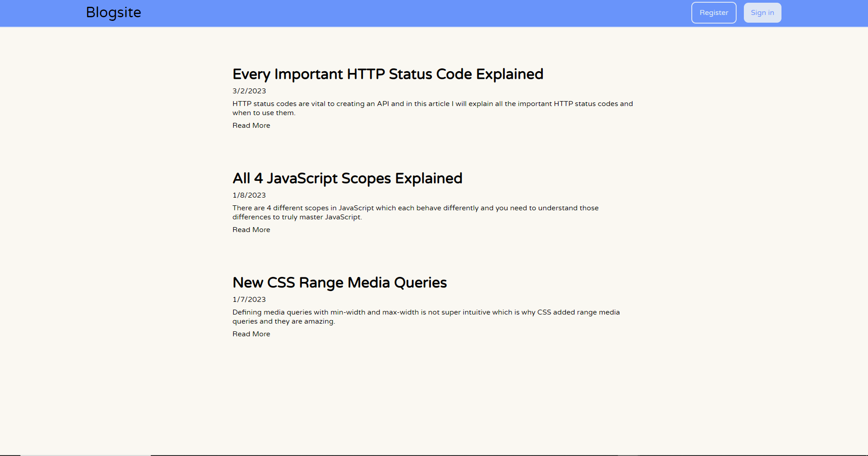Read More about JavaScript scopes
Image resolution: width=868 pixels, height=456 pixels.
point(251,230)
